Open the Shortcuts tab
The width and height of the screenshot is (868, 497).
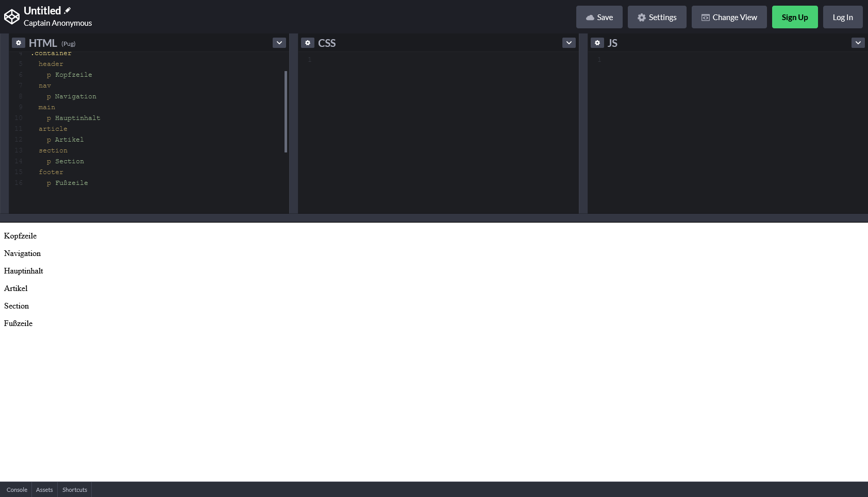[75, 490]
